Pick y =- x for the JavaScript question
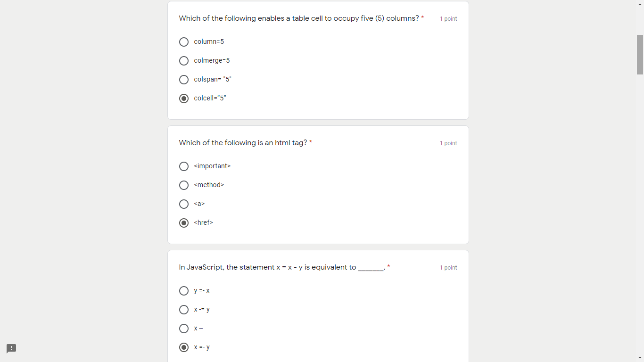Image resolution: width=644 pixels, height=362 pixels. pos(184,290)
